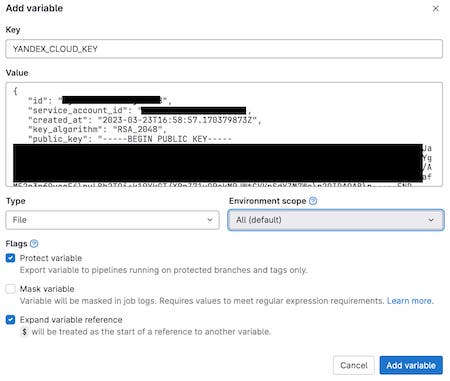This screenshot has width=450, height=381.
Task: Click the Cancel button
Action: 354,365
